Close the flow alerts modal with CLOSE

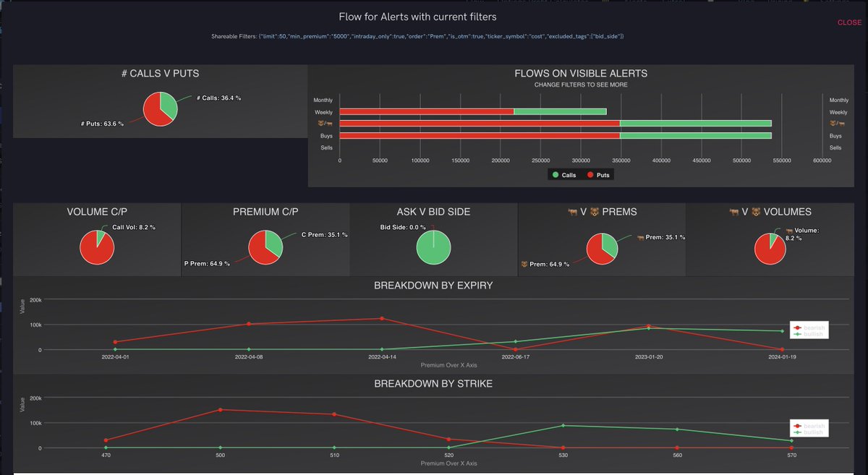[x=849, y=22]
